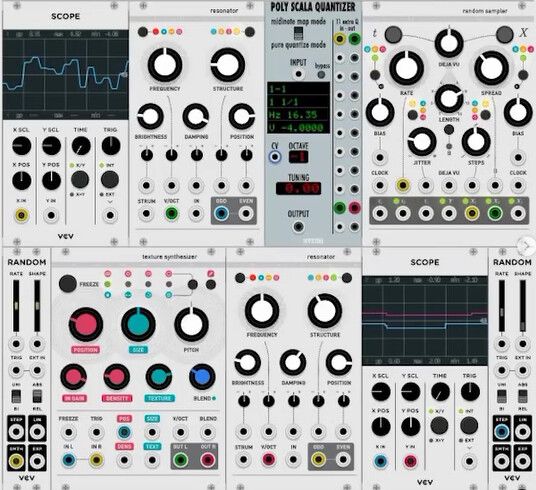Image resolution: width=536 pixels, height=490 pixels.
Task: Toggle the UNI/BI switch on left Random module
Action: point(16,396)
